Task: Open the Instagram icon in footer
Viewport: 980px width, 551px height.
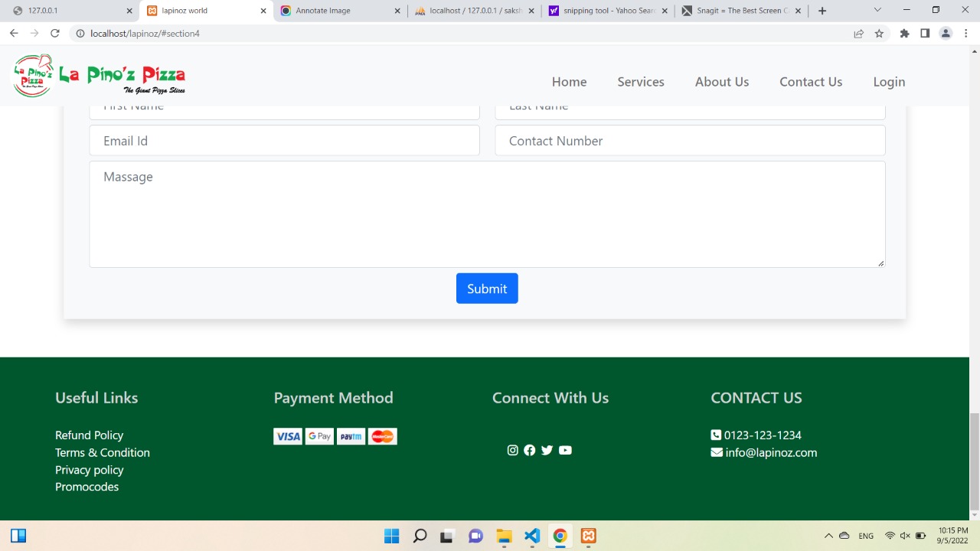Action: [x=513, y=450]
